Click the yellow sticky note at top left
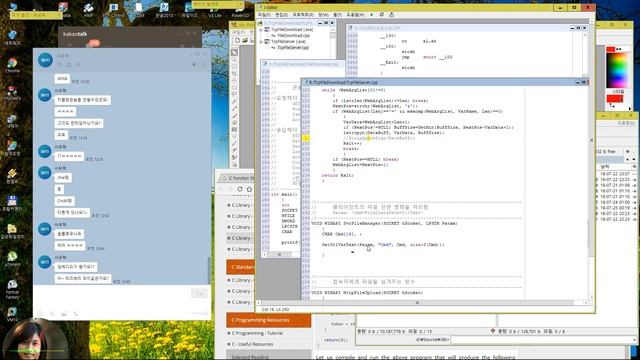Viewport: 640px width, 360px height. pyautogui.click(x=36, y=15)
